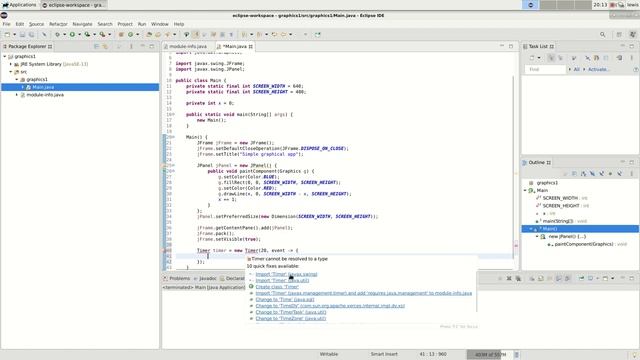Switch to the Javadoc tab
The height and width of the screenshot is (360, 640).
(205, 278)
